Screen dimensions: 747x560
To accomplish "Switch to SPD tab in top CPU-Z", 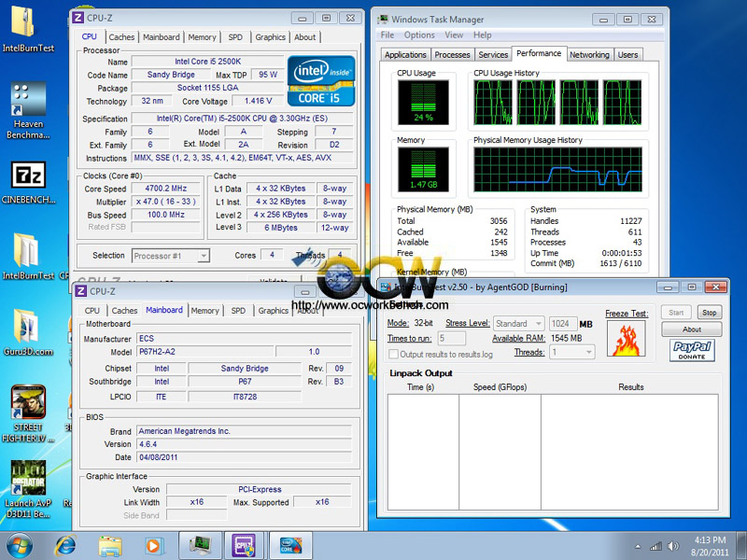I will [235, 37].
